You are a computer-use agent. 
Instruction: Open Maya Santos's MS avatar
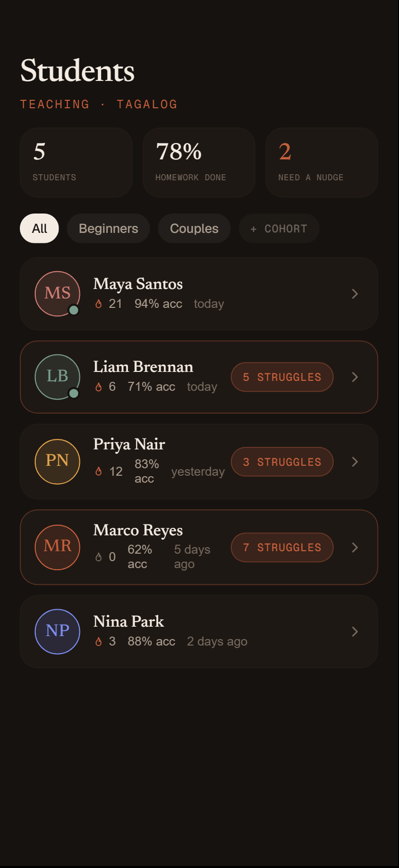(x=58, y=293)
